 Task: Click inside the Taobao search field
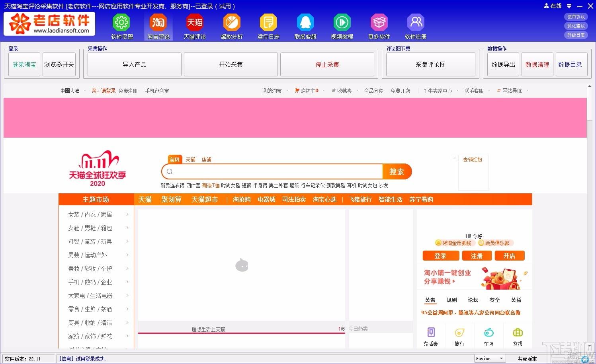tap(272, 171)
